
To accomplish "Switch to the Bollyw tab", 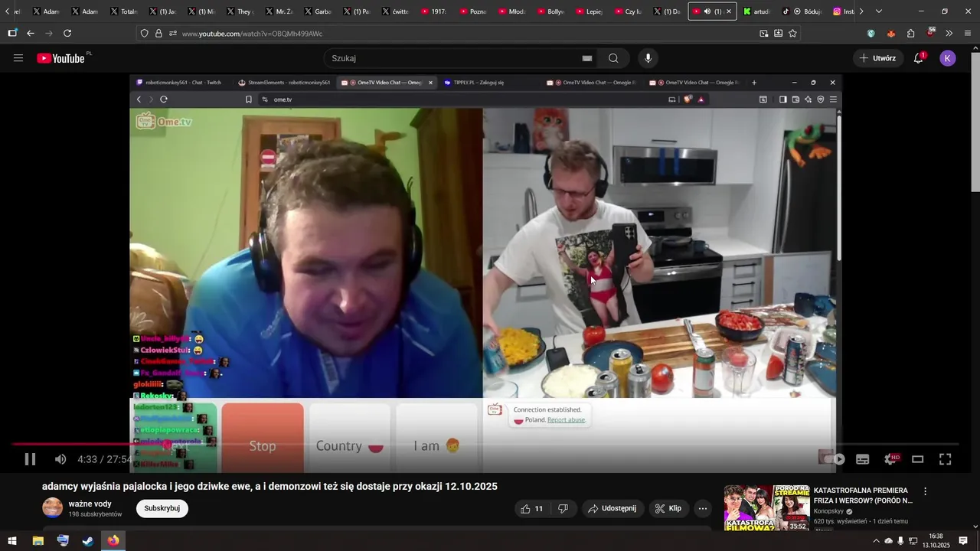I will click(x=551, y=11).
